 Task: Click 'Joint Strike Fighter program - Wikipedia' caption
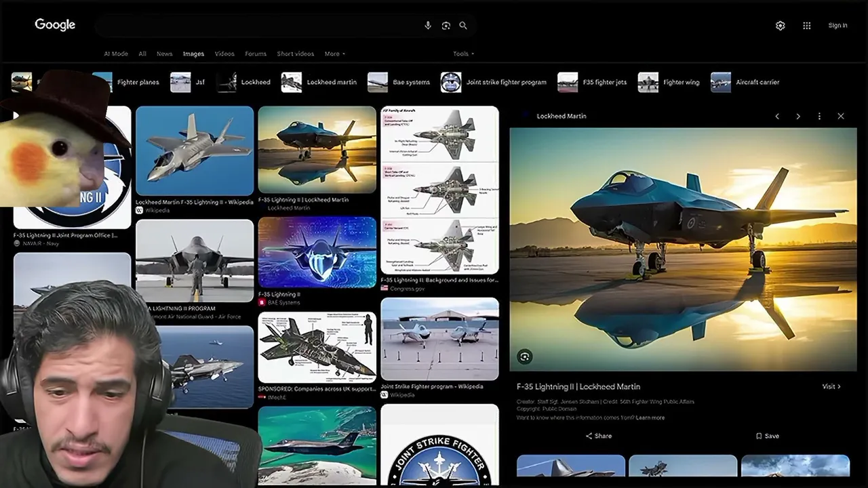[432, 387]
